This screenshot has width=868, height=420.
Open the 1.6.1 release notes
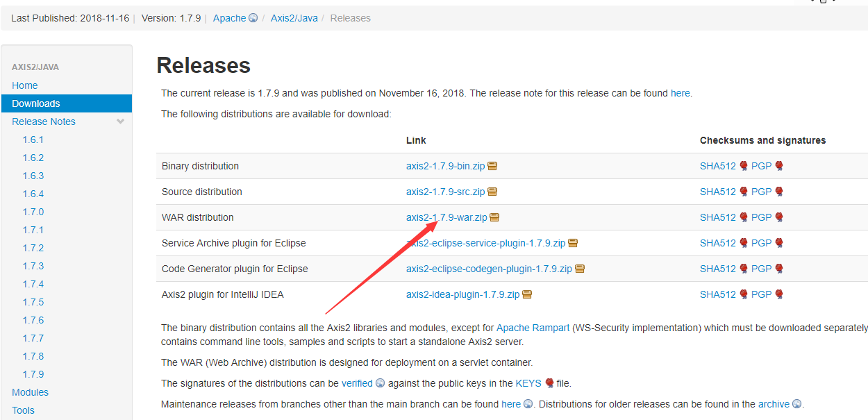click(33, 140)
